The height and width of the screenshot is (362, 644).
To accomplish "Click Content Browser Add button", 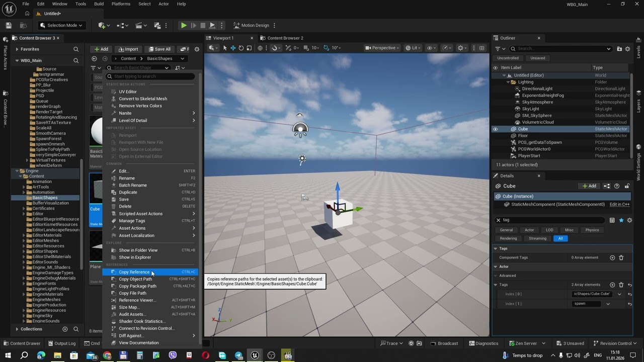I will 102,49.
